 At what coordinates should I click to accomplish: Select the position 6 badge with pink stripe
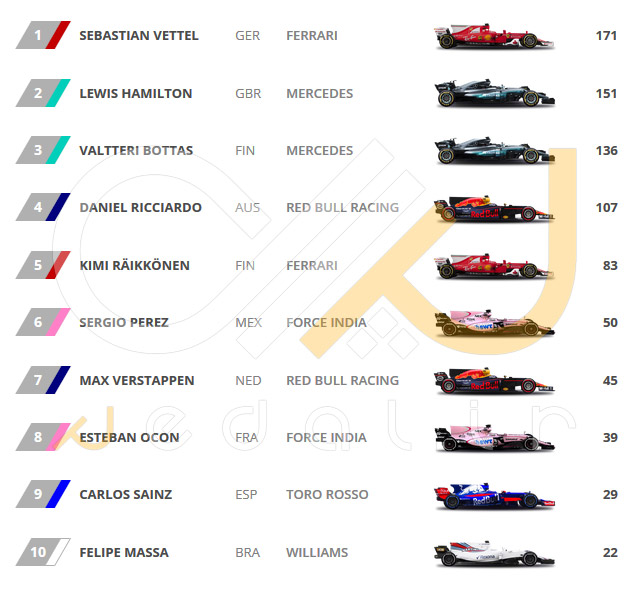pyautogui.click(x=43, y=322)
